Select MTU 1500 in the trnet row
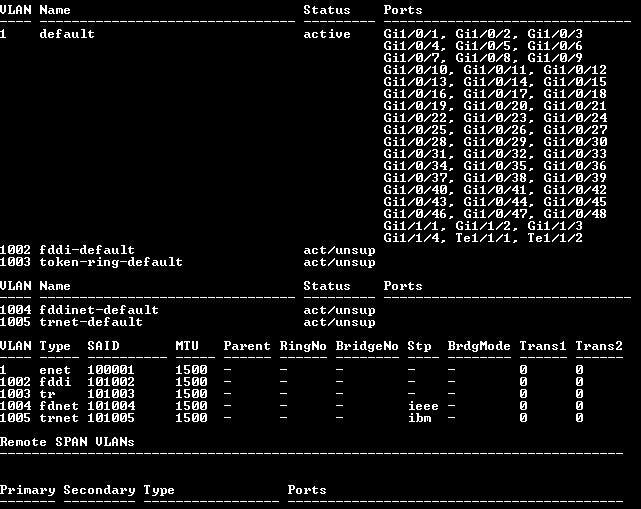Image resolution: width=641 pixels, height=509 pixels. (191, 418)
